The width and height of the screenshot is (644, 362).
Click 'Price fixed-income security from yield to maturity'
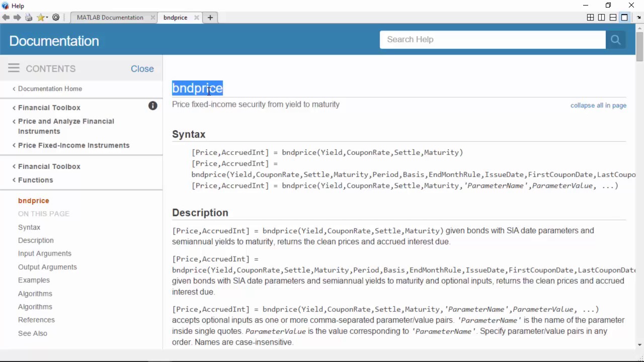(x=256, y=105)
